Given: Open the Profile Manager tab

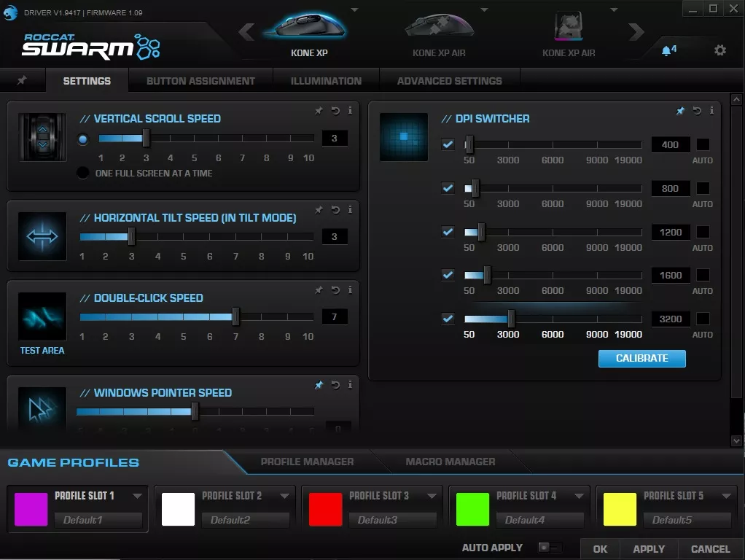Looking at the screenshot, I should click(307, 462).
